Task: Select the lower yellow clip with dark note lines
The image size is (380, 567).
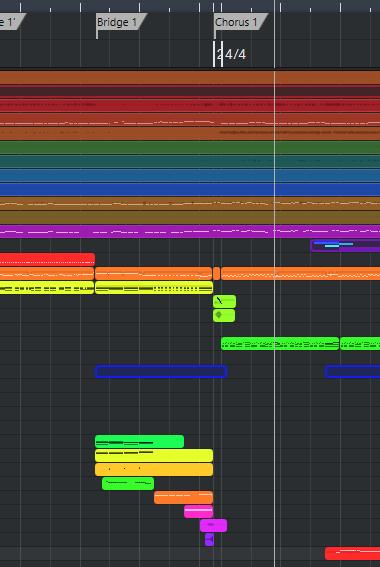Action: coord(154,456)
